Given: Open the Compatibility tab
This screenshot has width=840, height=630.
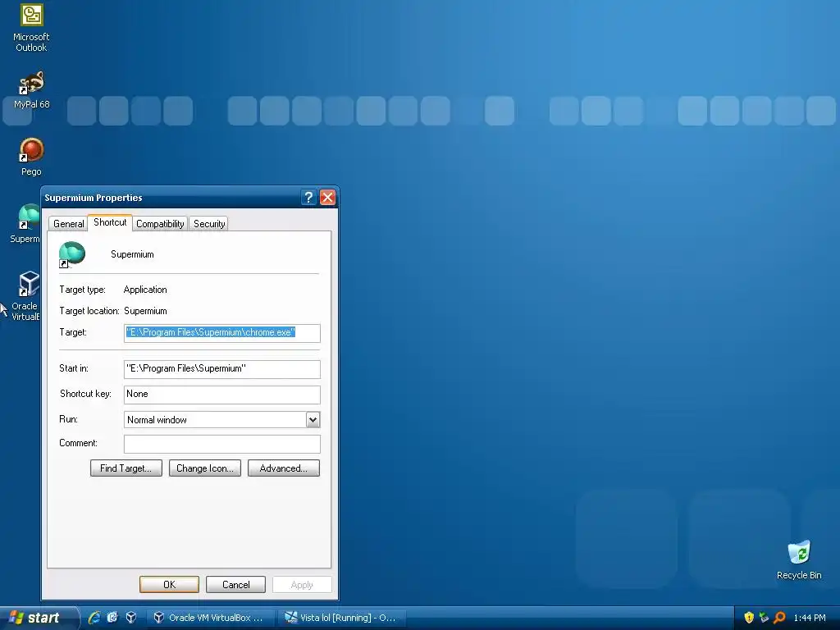Looking at the screenshot, I should 160,224.
